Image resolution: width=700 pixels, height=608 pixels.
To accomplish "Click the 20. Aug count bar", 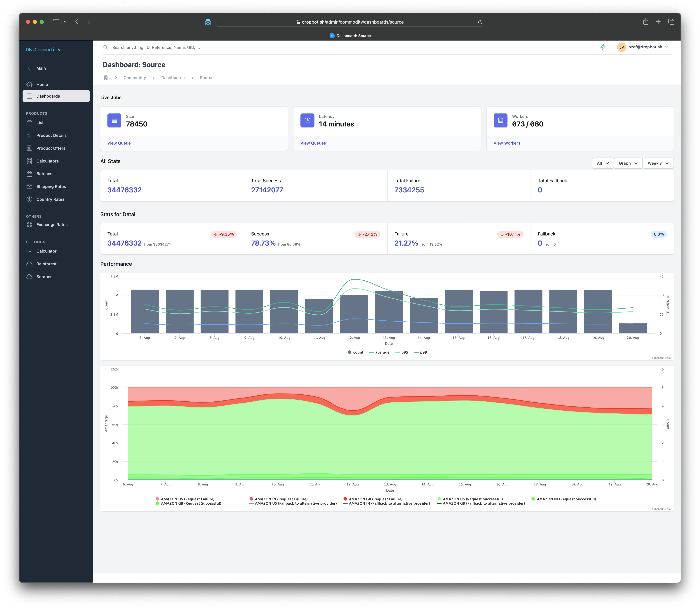I will (x=633, y=328).
